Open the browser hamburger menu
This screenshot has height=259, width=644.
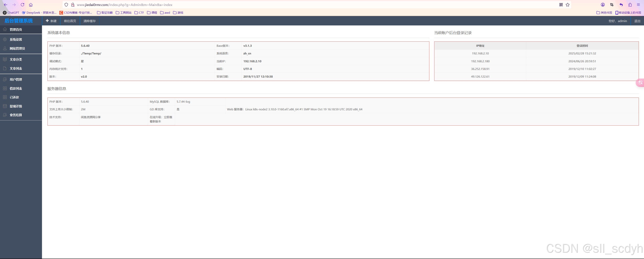click(x=638, y=5)
